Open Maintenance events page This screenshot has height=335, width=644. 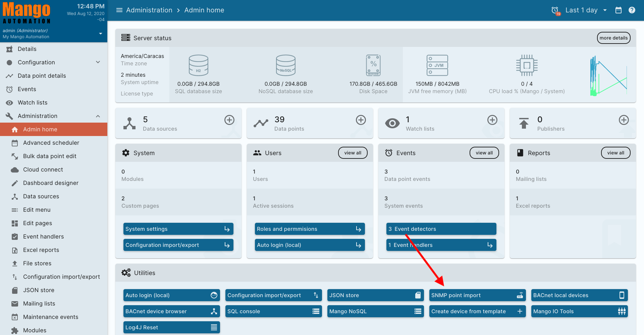point(54,317)
